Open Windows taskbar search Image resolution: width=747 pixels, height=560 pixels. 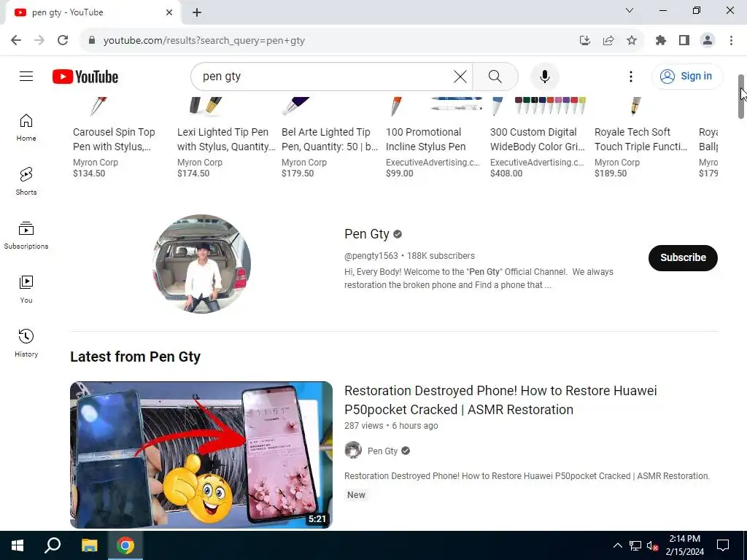(53, 545)
